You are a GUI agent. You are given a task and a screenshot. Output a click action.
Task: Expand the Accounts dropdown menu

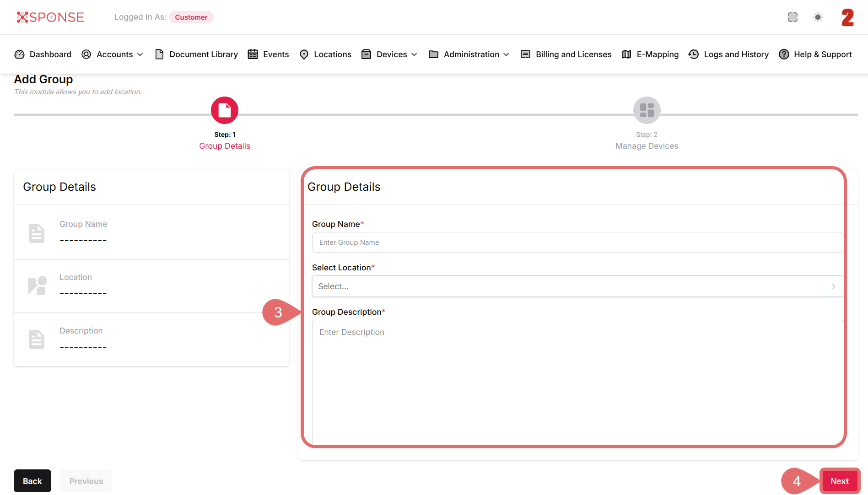point(113,54)
